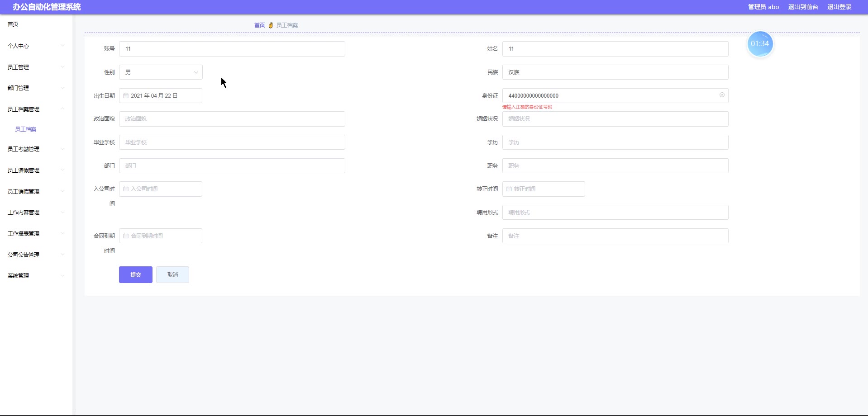Open 个人中心 sidebar menu
Image resolution: width=868 pixels, height=416 pixels.
point(36,46)
